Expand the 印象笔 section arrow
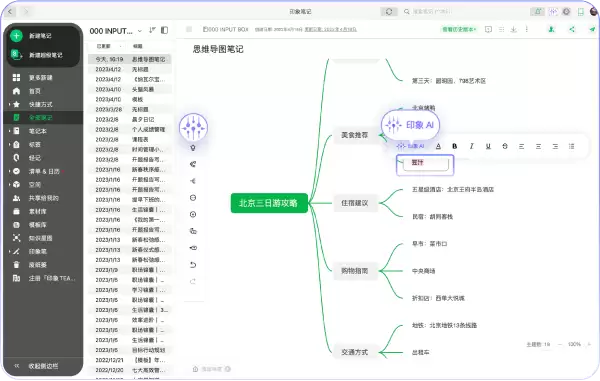Screen dimensions: 600x381 (x=10, y=252)
